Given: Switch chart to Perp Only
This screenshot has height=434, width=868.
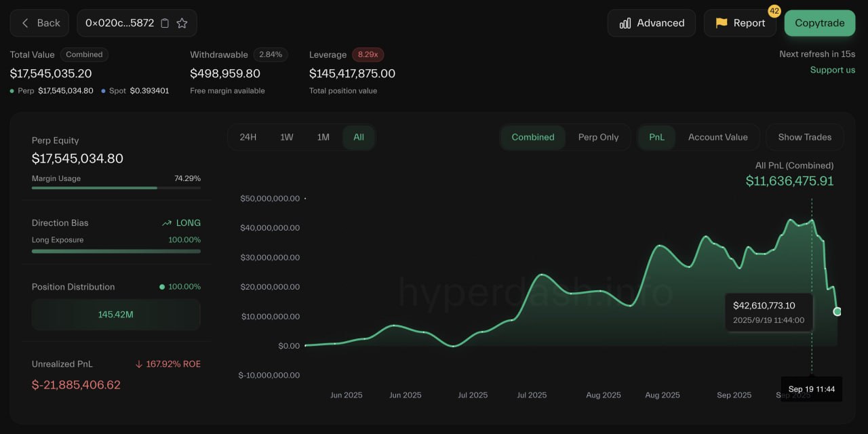Looking at the screenshot, I should coord(598,137).
